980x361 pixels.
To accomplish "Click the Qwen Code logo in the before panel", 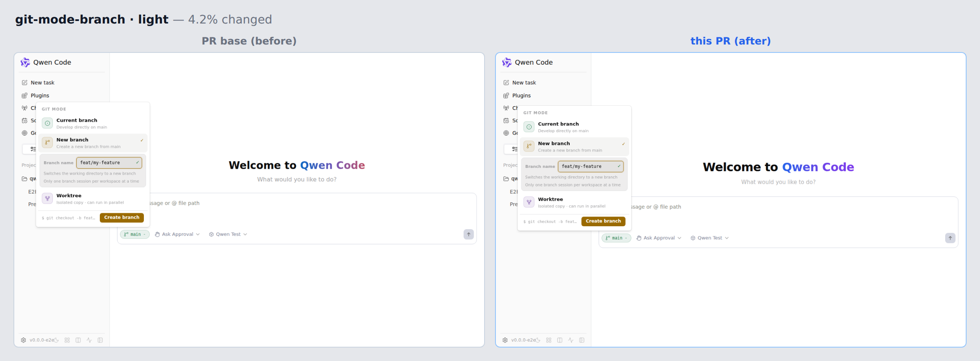I will click(x=25, y=63).
